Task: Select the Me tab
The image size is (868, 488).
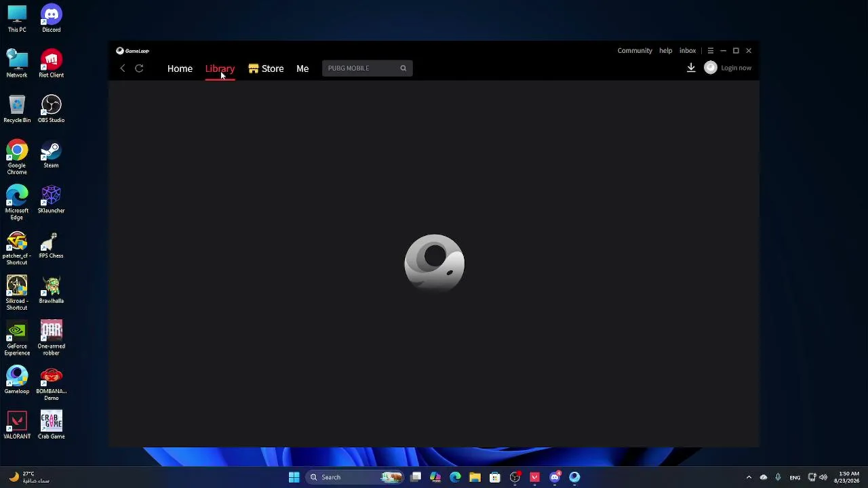Action: click(302, 68)
